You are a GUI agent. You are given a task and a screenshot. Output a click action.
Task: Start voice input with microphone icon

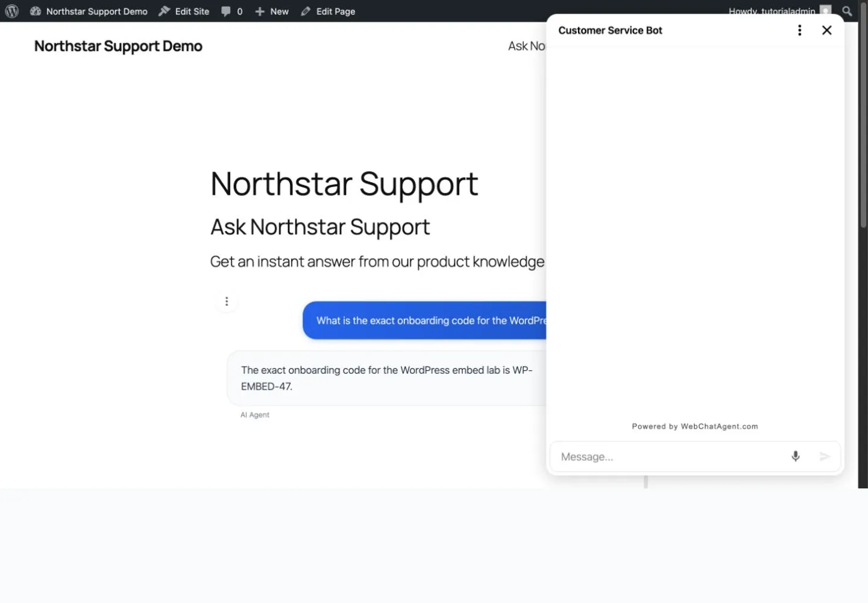(x=796, y=456)
